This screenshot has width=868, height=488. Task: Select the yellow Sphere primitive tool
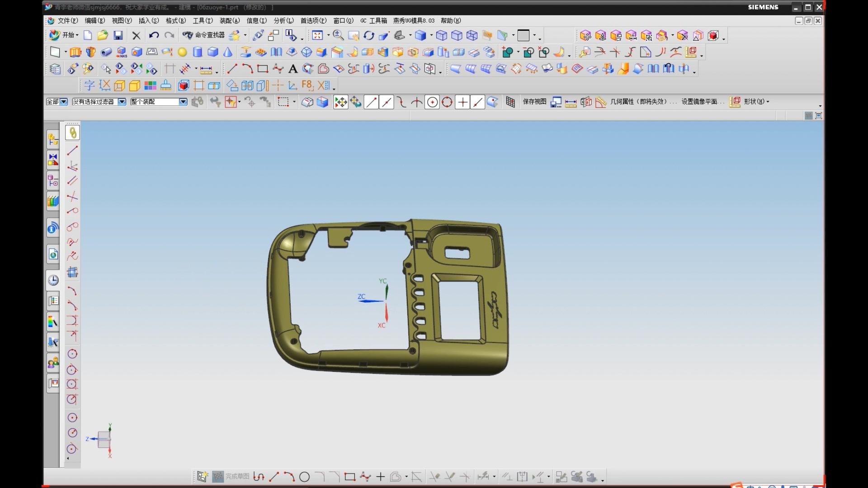tap(182, 52)
